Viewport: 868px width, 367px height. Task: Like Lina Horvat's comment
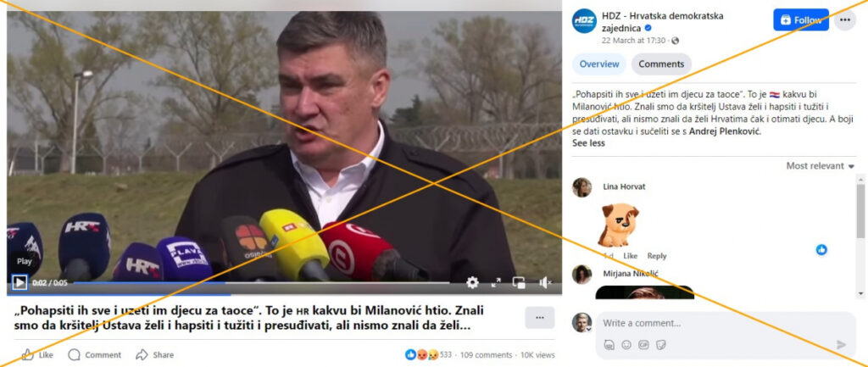coord(631,256)
